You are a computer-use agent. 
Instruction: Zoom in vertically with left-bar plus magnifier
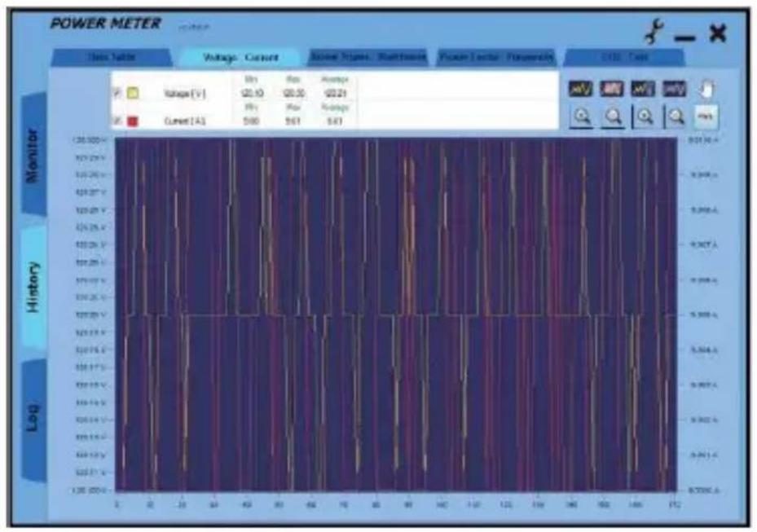644,117
